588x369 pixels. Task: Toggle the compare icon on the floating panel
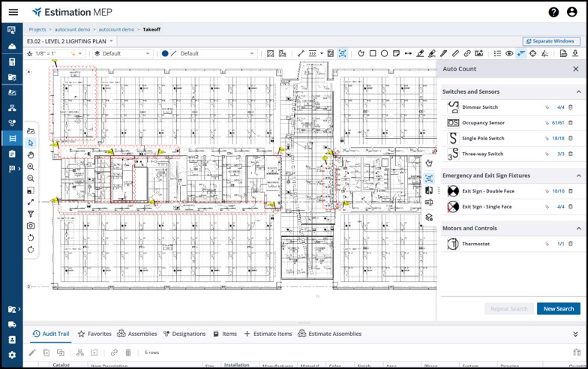click(x=429, y=190)
